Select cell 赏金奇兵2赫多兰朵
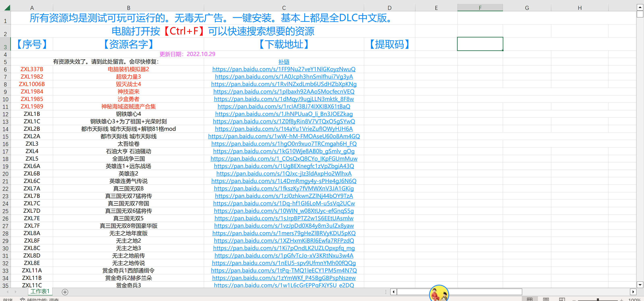The height and width of the screenshot is (301, 644). coord(129,278)
